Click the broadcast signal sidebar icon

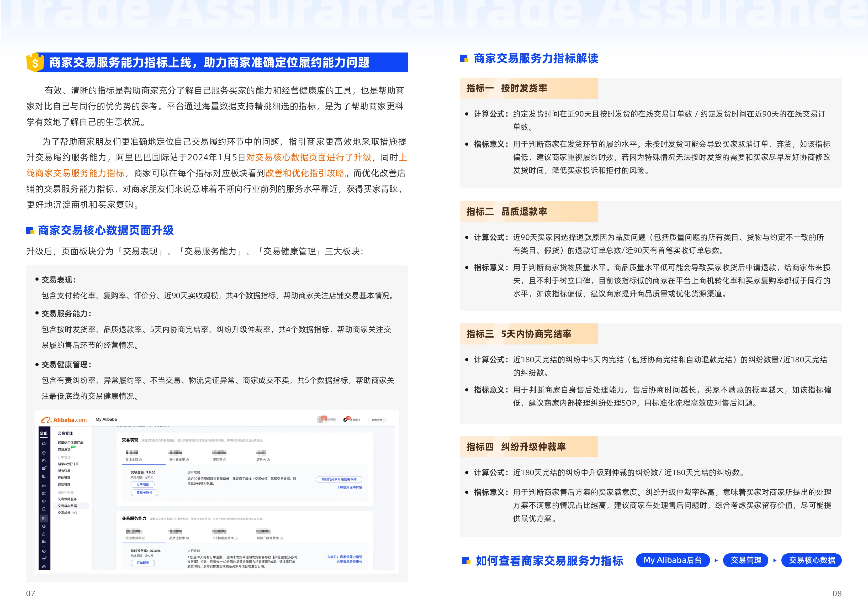point(44,486)
